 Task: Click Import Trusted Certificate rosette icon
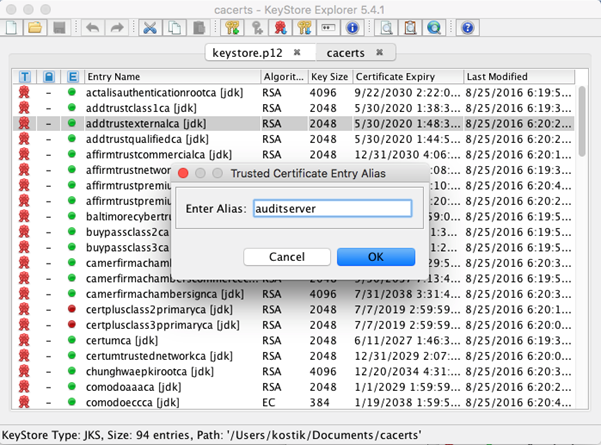(x=281, y=28)
